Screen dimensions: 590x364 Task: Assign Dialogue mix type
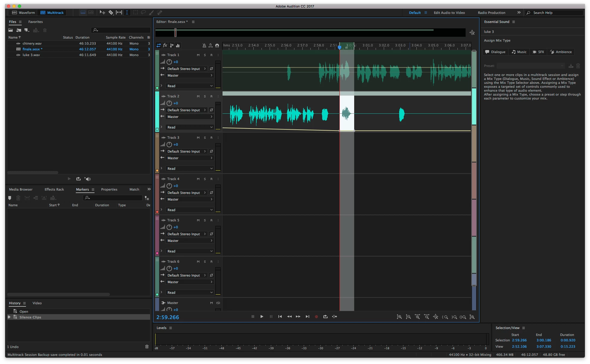point(495,52)
